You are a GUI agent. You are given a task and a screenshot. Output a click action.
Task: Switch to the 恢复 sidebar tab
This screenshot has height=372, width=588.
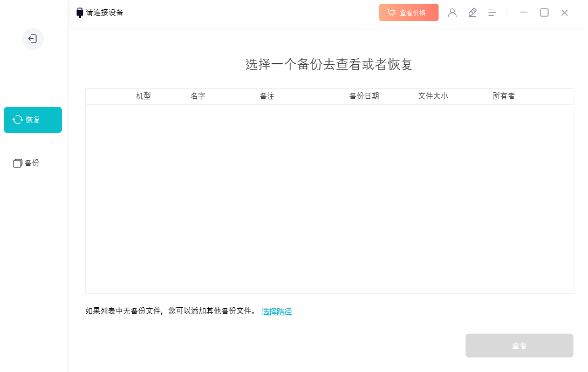tap(33, 120)
